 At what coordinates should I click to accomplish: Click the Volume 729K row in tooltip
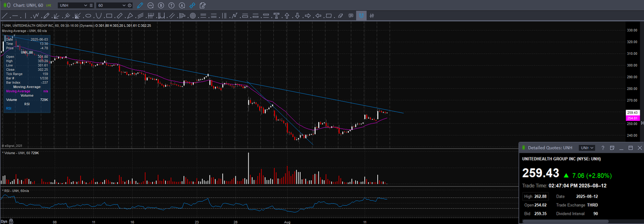tap(26, 100)
